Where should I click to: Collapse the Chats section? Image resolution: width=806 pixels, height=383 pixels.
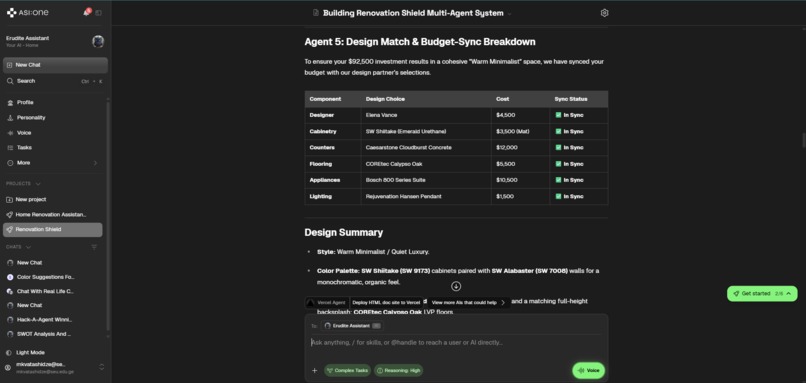pyautogui.click(x=28, y=247)
